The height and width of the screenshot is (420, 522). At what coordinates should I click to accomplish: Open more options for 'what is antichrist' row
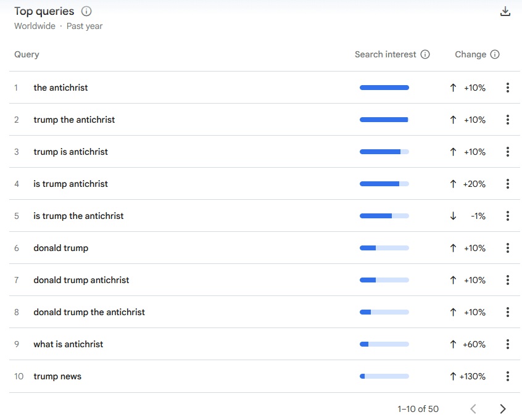508,344
